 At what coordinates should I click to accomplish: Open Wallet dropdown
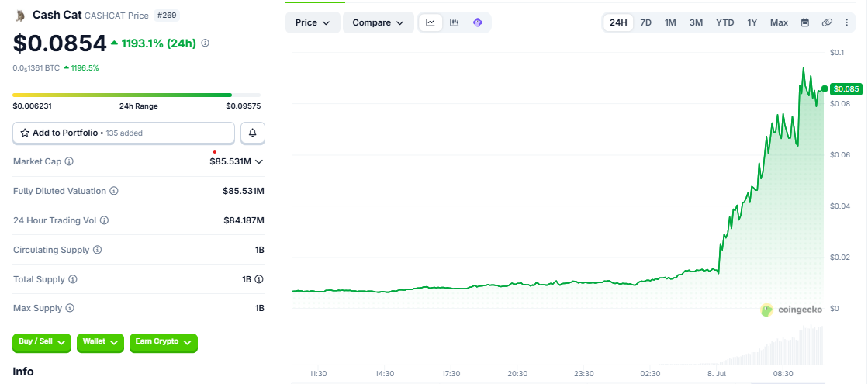pyautogui.click(x=100, y=343)
